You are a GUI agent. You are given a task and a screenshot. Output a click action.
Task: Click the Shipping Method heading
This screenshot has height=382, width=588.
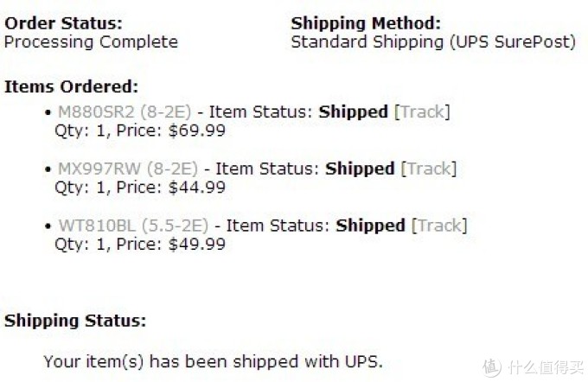[x=366, y=23]
